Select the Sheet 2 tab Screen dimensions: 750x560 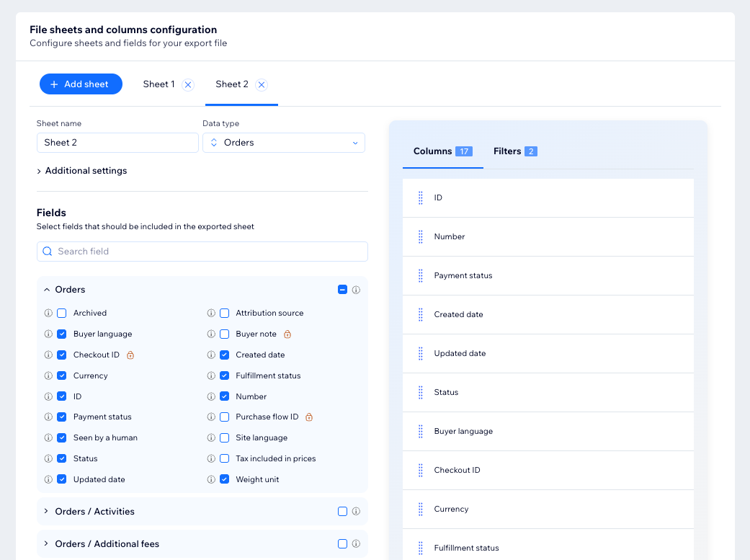[x=232, y=84]
